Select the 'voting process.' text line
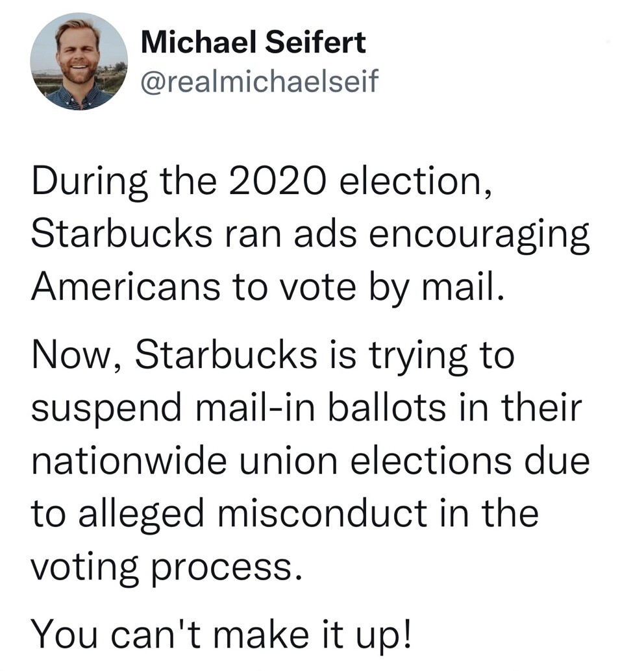 tap(167, 568)
